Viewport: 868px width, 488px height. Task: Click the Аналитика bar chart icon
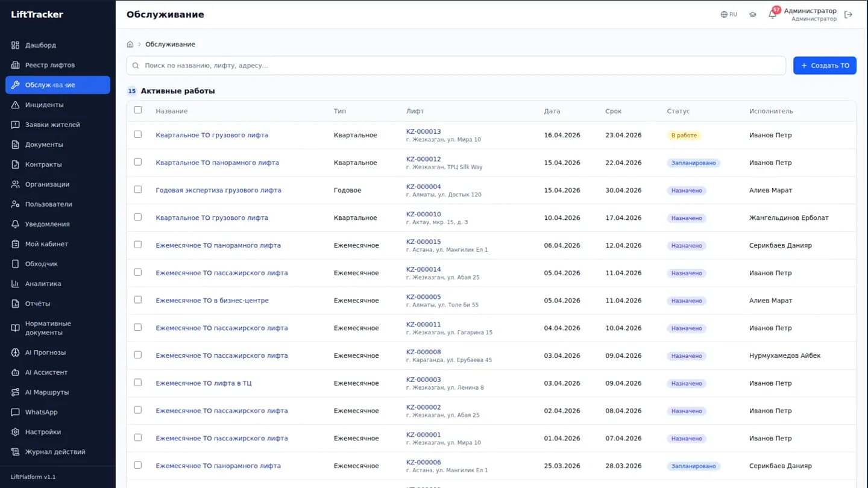coord(16,284)
